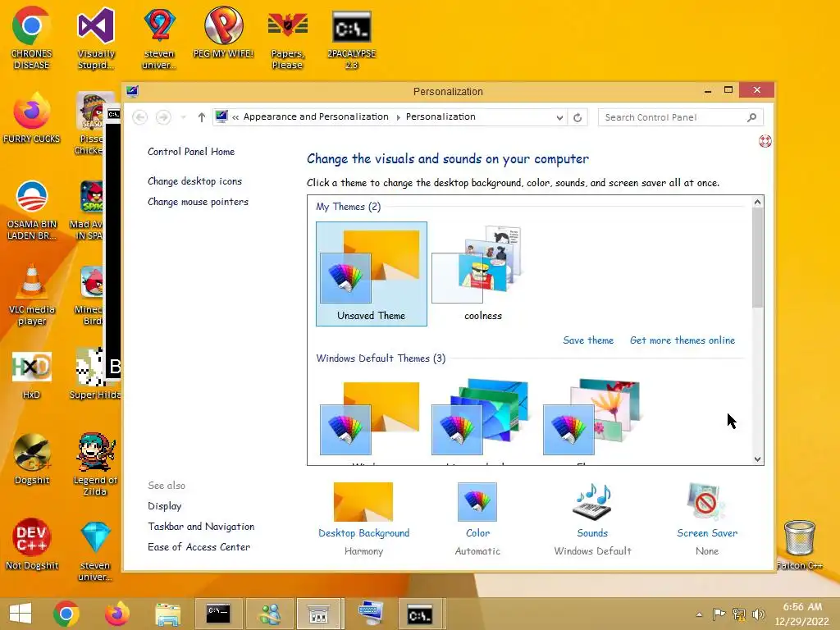Viewport: 840px width, 630px height.
Task: Open recent locations dropdown arrow
Action: pos(183,117)
